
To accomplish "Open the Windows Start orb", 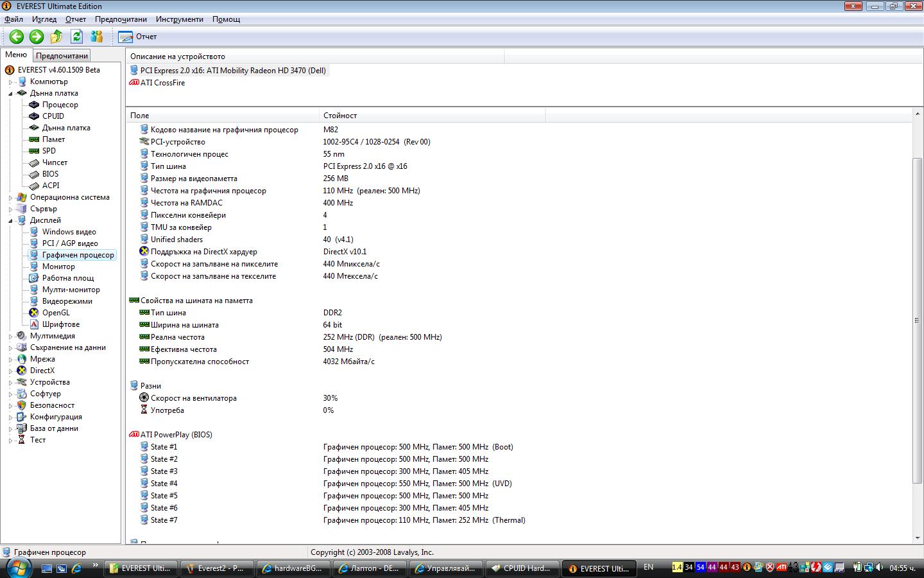I will [x=17, y=568].
